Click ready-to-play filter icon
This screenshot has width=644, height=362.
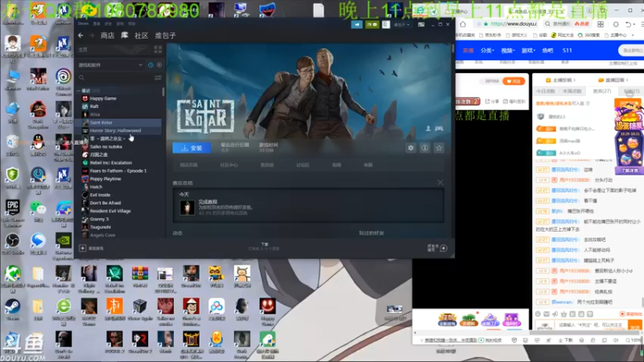click(159, 65)
